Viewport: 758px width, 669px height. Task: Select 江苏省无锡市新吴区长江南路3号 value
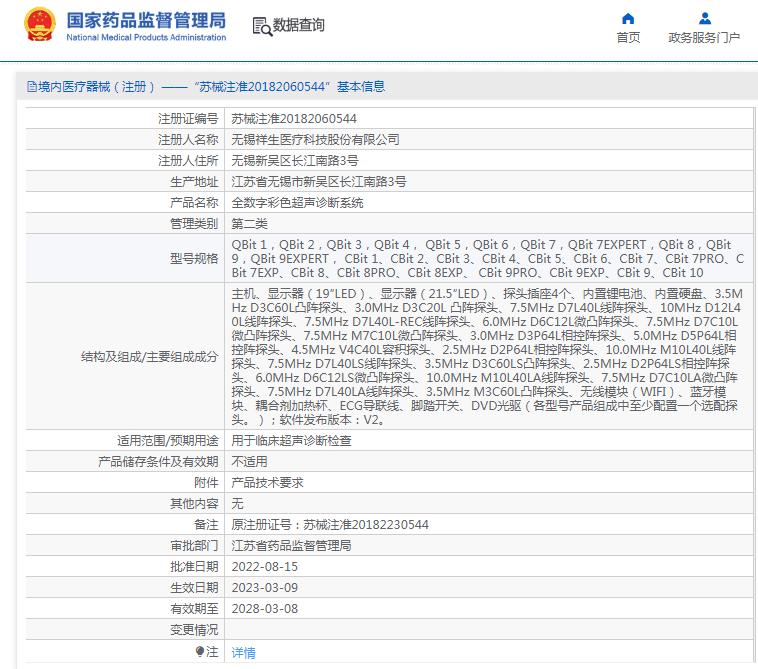click(x=319, y=182)
